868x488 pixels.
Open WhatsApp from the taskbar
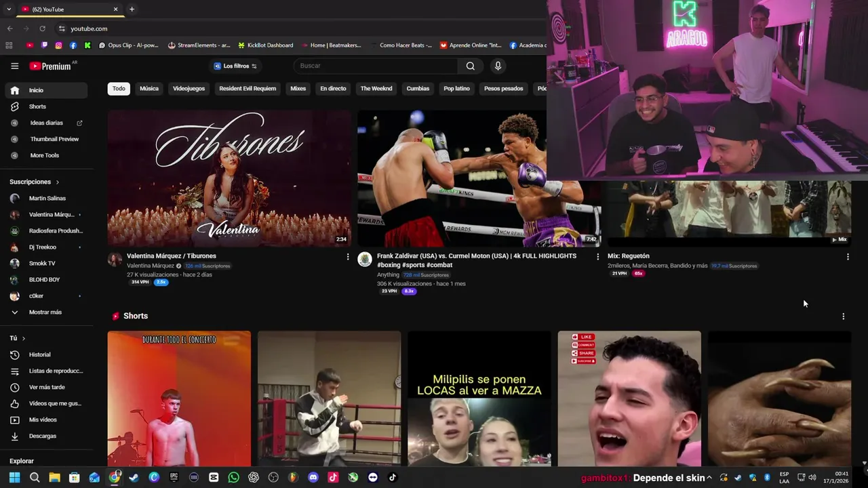point(233,477)
